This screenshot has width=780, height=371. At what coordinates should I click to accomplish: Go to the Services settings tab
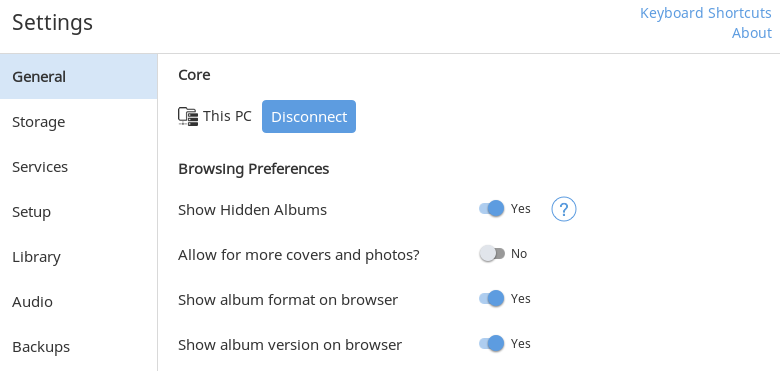point(79,167)
